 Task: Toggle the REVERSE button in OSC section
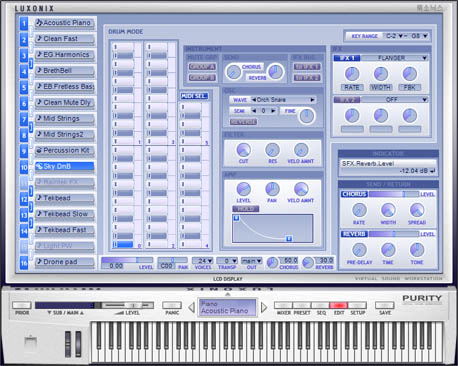pyautogui.click(x=243, y=122)
